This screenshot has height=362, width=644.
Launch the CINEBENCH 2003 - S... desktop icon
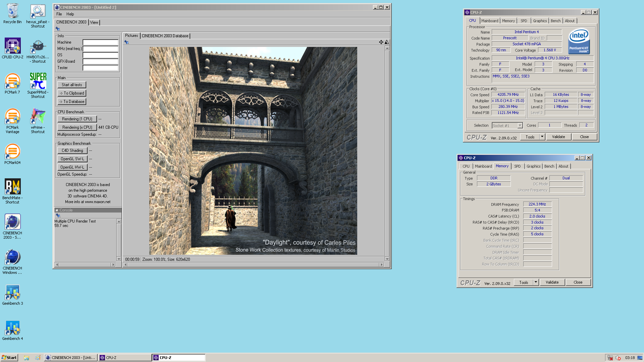[x=12, y=226]
